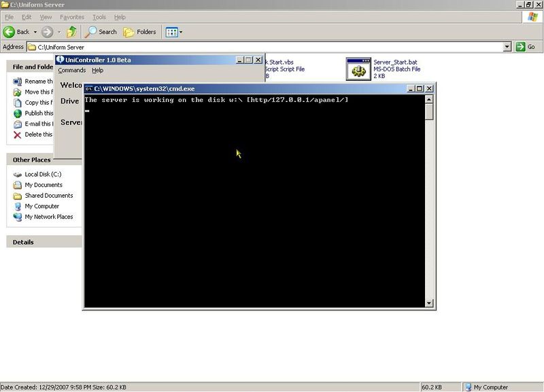
Task: Click the Copy this file icon
Action: tap(18, 103)
